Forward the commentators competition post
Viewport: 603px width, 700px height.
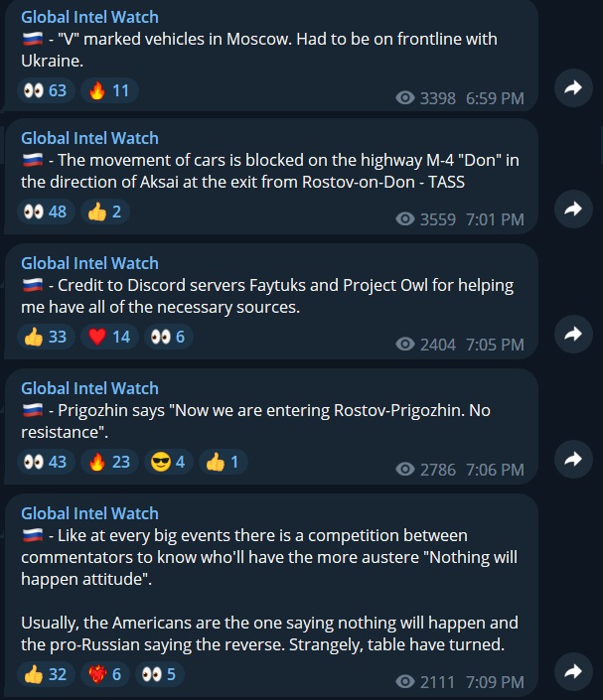pos(573,671)
